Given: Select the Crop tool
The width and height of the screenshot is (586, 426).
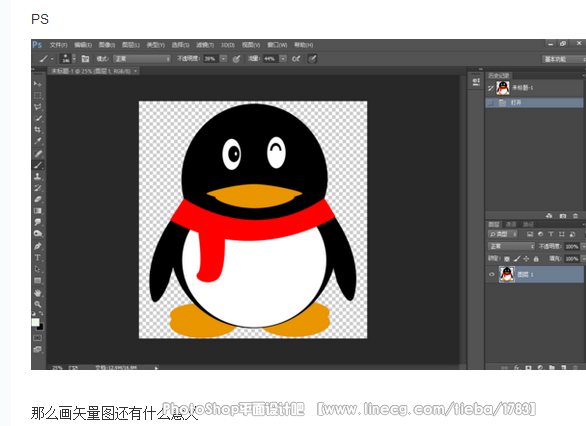Looking at the screenshot, I should point(37,130).
